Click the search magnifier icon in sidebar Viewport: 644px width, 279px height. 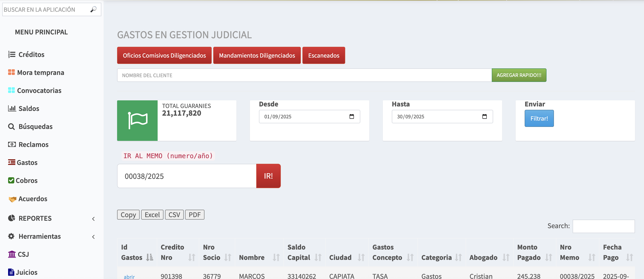pos(93,9)
